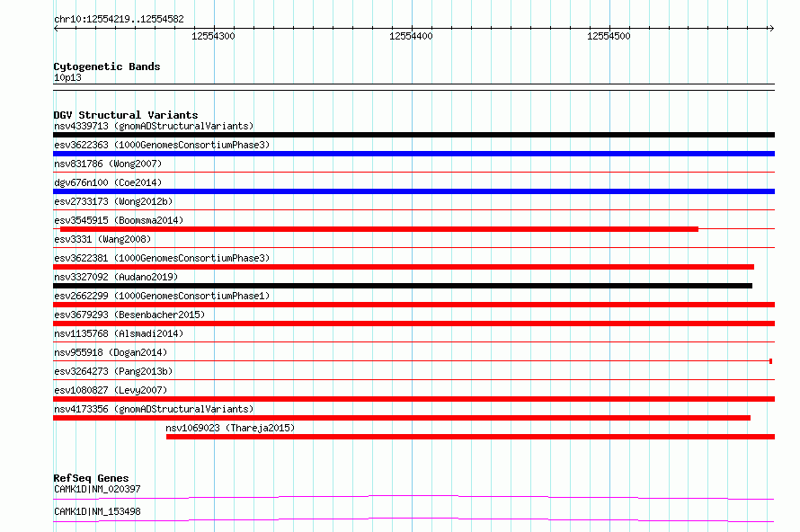Open gene CAMK1D|NM_153498 label
This screenshot has height=532, width=800.
(x=97, y=511)
